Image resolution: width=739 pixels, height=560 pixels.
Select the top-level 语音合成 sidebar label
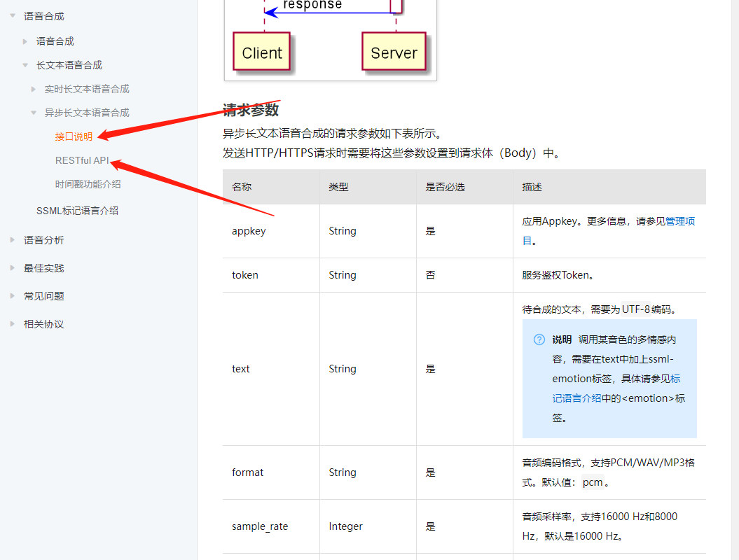click(x=44, y=16)
